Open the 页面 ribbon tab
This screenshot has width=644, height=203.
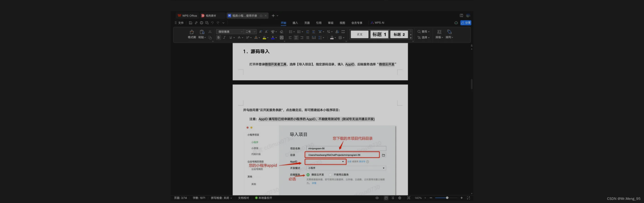point(307,23)
